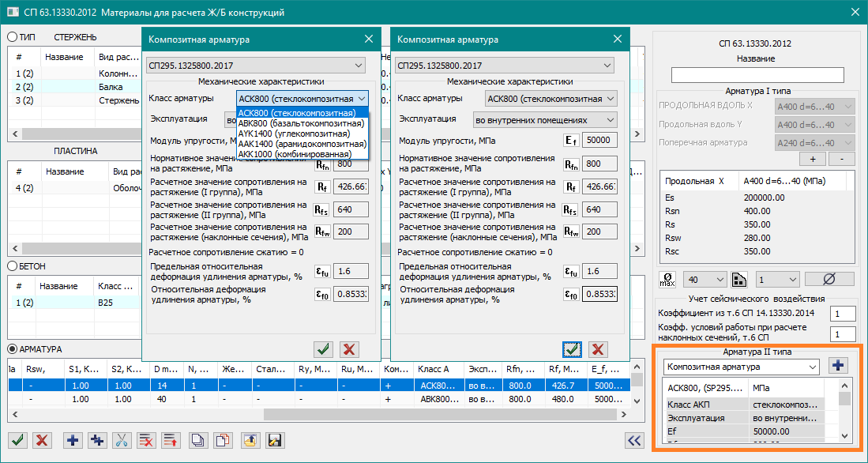Viewport: 868px width, 463px height.
Task: Click the floppy disk save icon in bottom toolbar
Action: point(275,440)
